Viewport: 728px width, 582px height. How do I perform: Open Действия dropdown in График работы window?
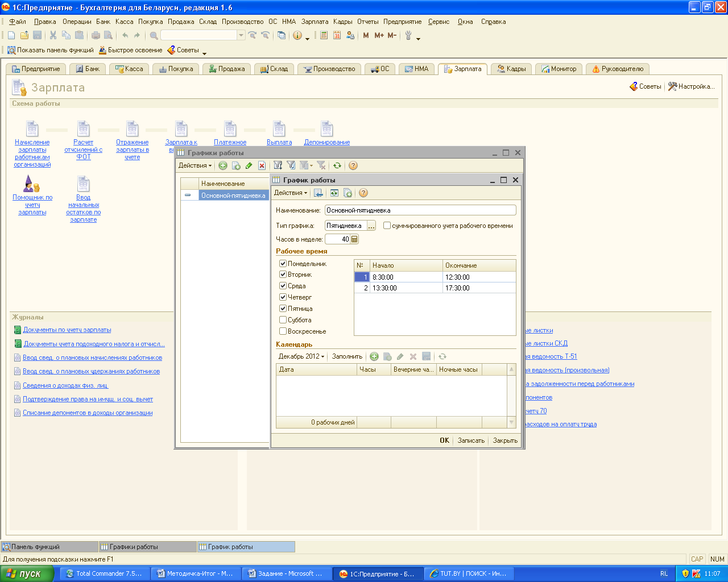click(291, 193)
